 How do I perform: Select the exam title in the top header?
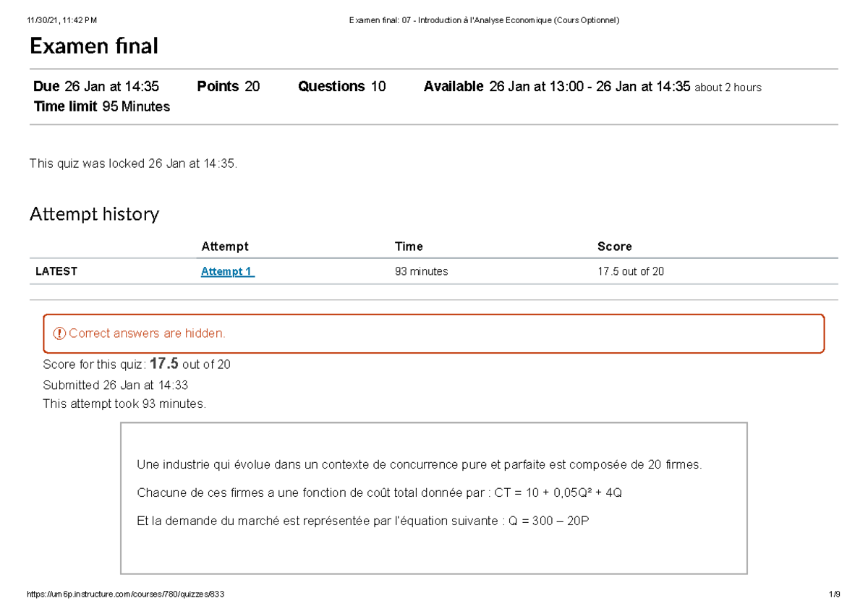pyautogui.click(x=484, y=20)
